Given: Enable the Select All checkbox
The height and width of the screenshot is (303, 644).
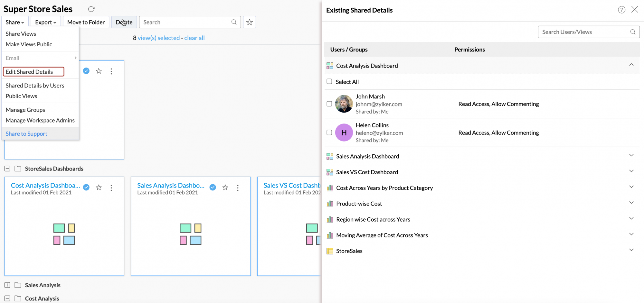Looking at the screenshot, I should [329, 81].
